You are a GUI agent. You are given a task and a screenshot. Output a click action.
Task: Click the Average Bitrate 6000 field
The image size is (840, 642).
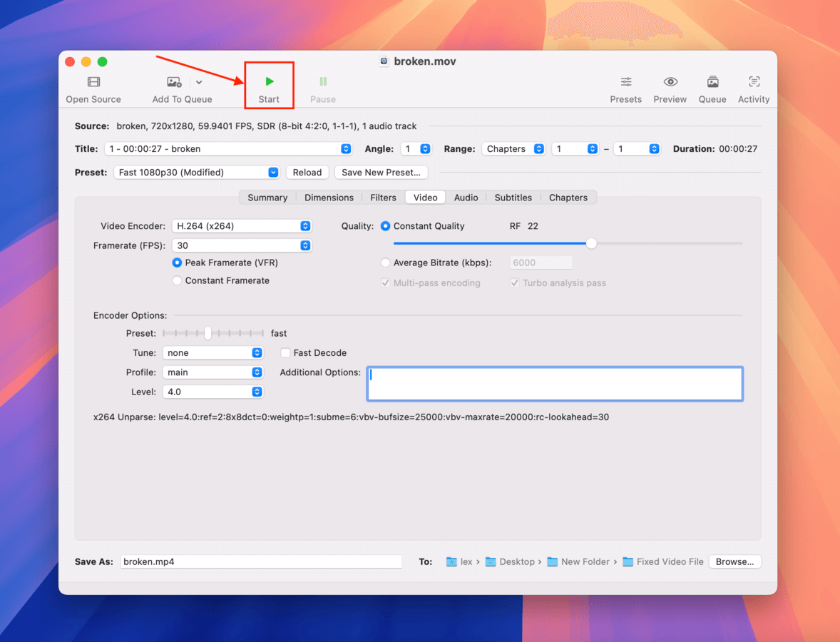pos(541,263)
